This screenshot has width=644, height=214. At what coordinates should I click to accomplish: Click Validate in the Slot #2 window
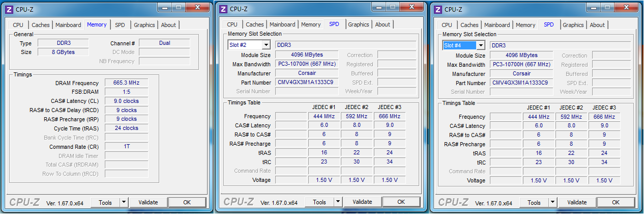click(x=362, y=202)
